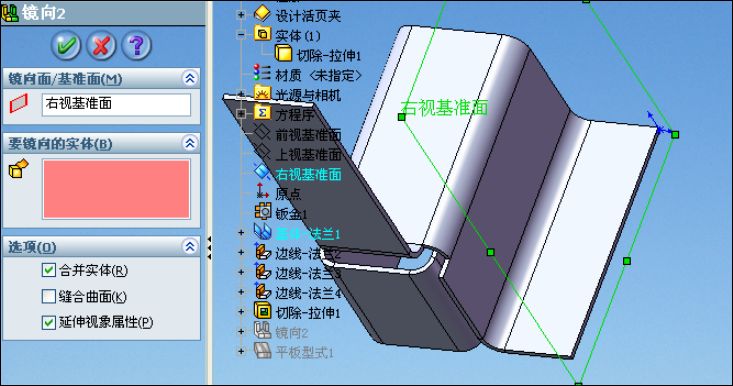Toggle 延伸视象属性 checkbox
The width and height of the screenshot is (733, 386).
(49, 322)
